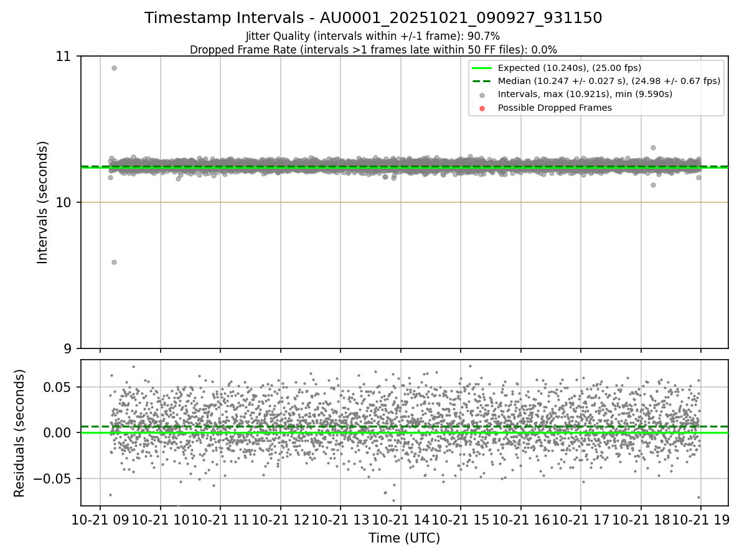The image size is (747, 560).
Task: Click the Time (UTC) x-axis label
Action: [x=404, y=538]
